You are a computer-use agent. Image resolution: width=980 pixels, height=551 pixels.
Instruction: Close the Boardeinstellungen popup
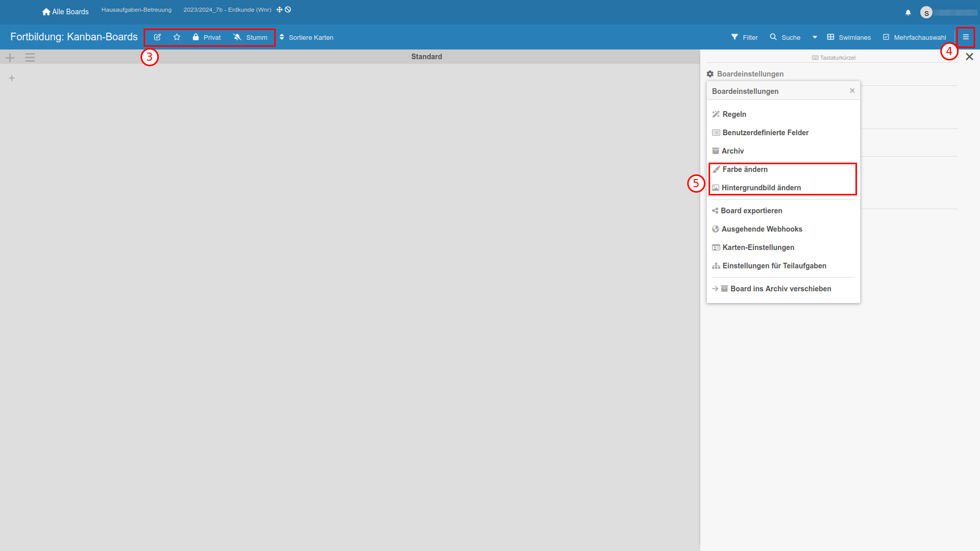pos(852,91)
